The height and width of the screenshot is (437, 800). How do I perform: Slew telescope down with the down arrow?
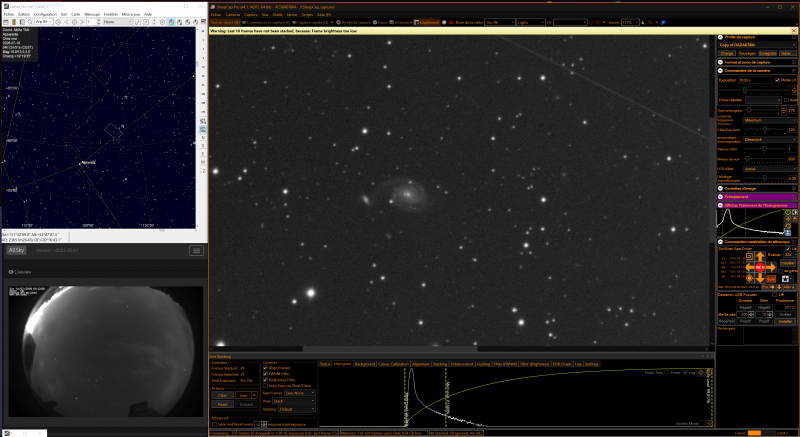click(760, 278)
